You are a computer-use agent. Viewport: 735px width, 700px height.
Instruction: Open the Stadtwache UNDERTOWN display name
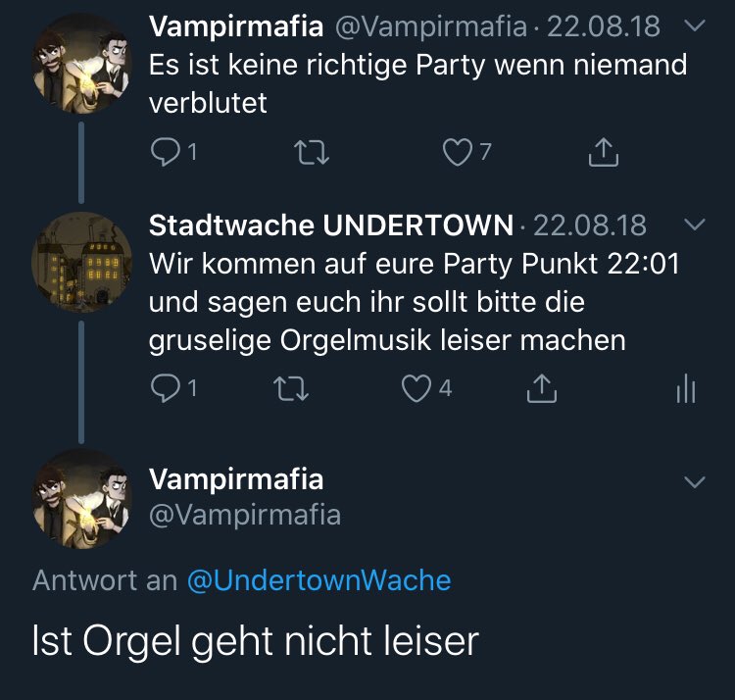(x=330, y=225)
